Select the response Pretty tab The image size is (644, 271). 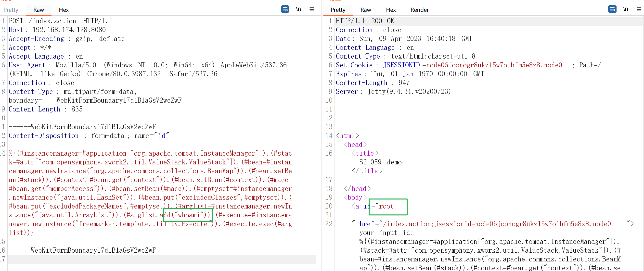[338, 10]
